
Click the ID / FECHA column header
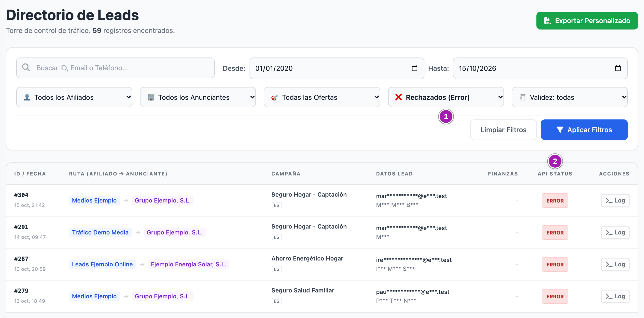coord(30,174)
